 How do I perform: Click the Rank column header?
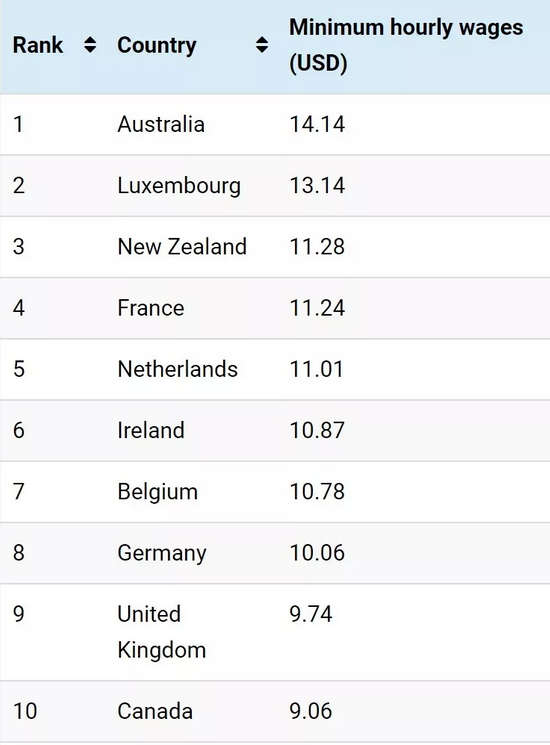(38, 45)
